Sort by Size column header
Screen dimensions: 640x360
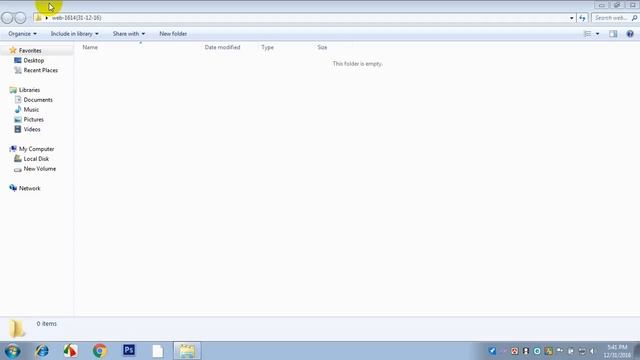pos(322,47)
